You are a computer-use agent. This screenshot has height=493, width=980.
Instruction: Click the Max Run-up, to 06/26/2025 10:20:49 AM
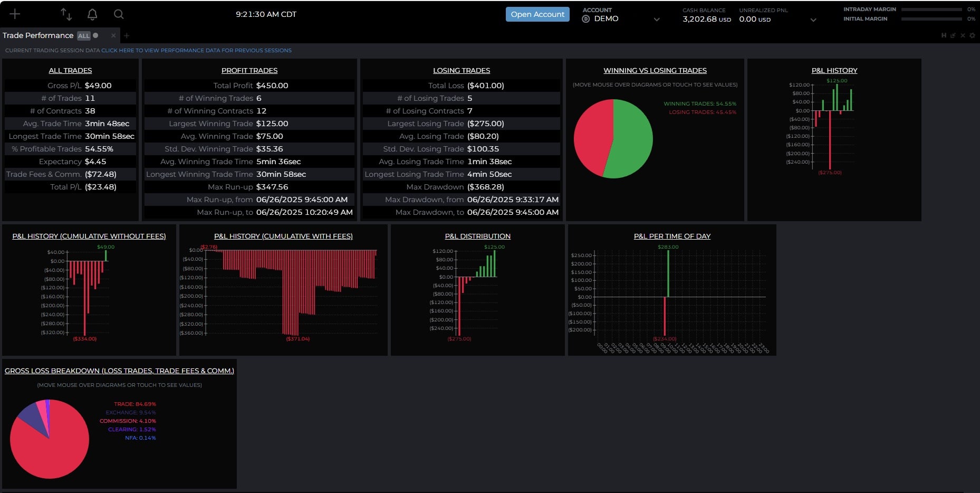304,212
